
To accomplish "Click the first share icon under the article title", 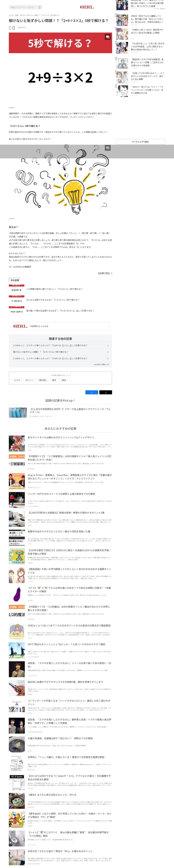I will point(10,28).
